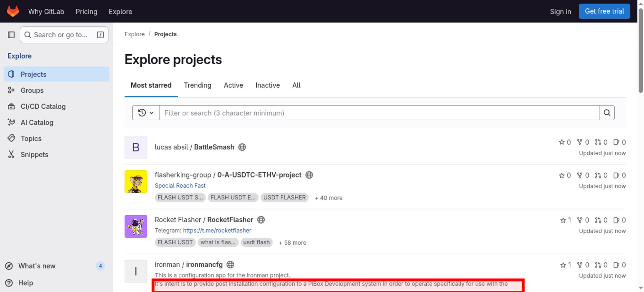Submit filter with the search magnifier button
Viewport: 644px width, 292px height.
pyautogui.click(x=607, y=113)
